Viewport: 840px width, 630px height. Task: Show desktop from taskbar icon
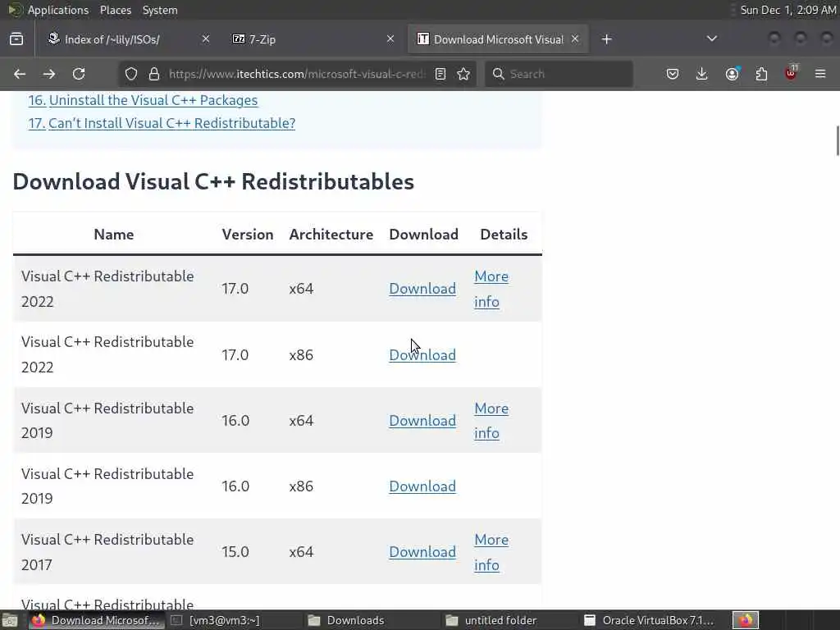[10, 620]
